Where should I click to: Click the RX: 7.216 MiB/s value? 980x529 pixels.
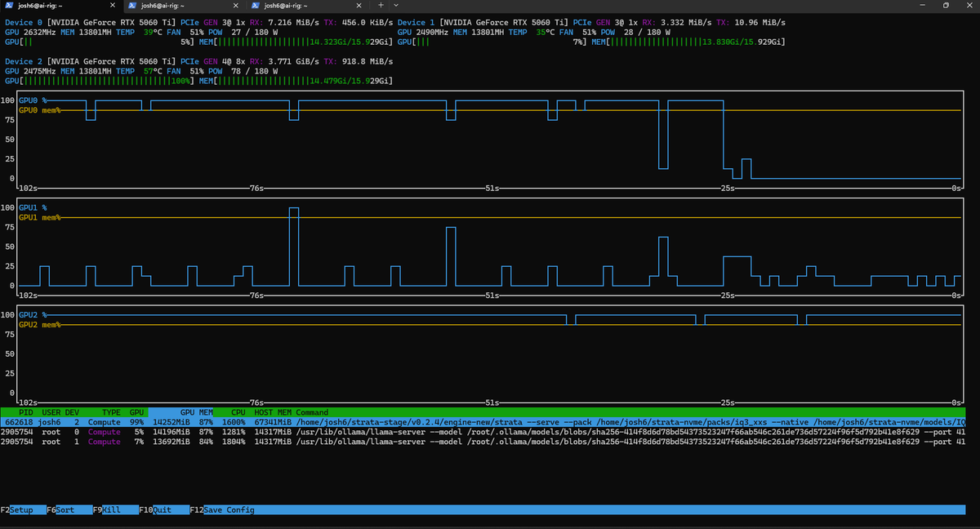click(x=284, y=22)
